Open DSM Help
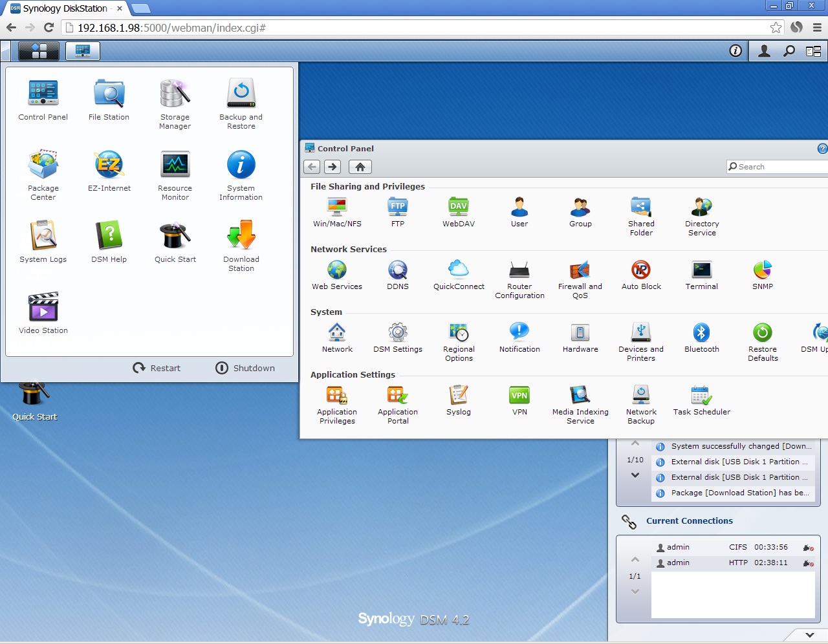This screenshot has height=644, width=828. [x=109, y=242]
